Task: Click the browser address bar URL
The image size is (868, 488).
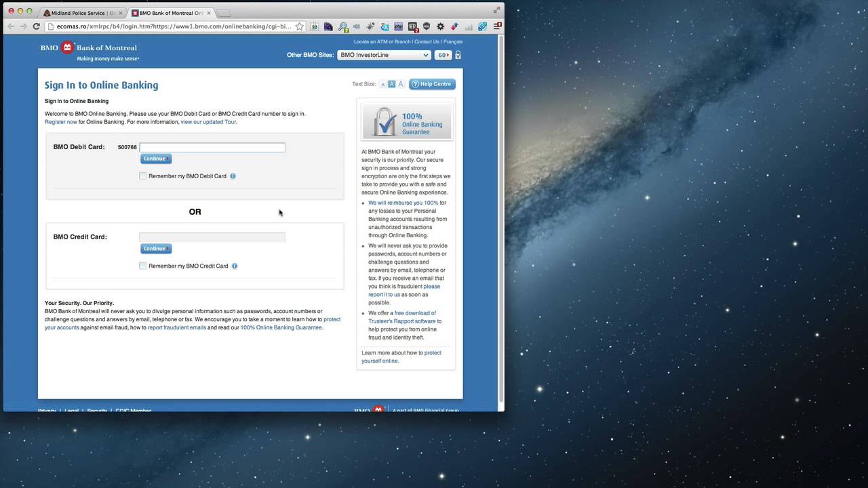Action: 174,26
